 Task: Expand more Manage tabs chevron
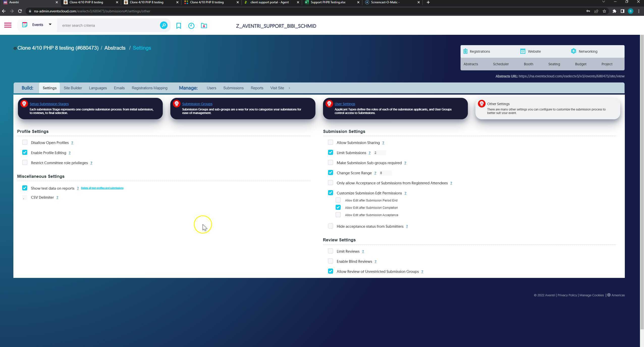click(289, 88)
